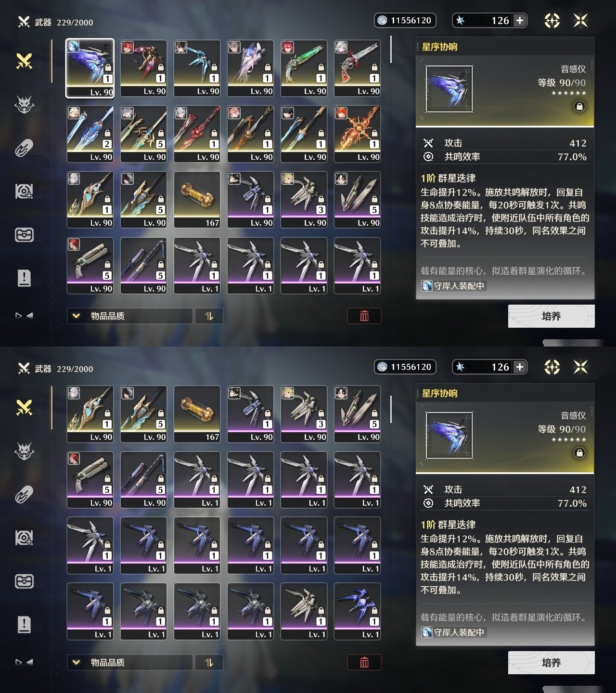The width and height of the screenshot is (616, 693).
Task: Click the red trash bin icon in upper panel
Action: pyautogui.click(x=364, y=316)
